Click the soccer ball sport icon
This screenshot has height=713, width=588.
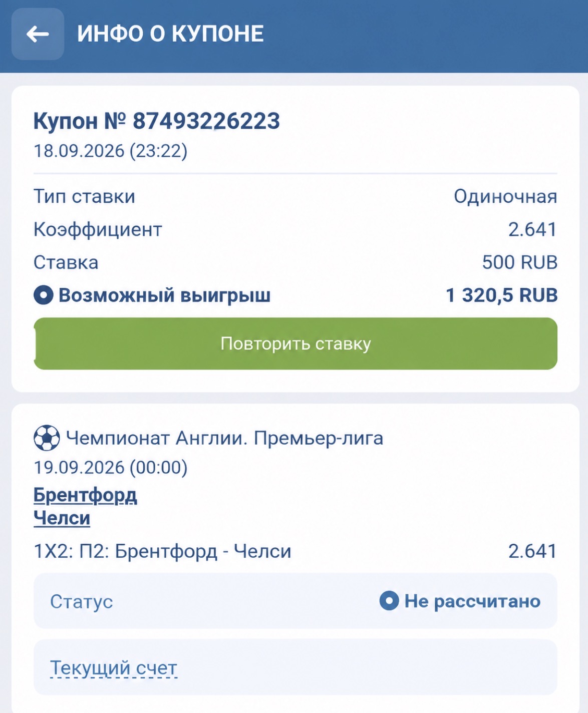click(47, 438)
